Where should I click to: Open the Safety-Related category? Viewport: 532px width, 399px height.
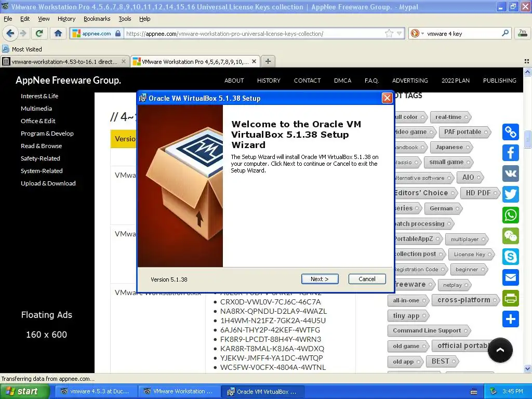[x=41, y=158]
